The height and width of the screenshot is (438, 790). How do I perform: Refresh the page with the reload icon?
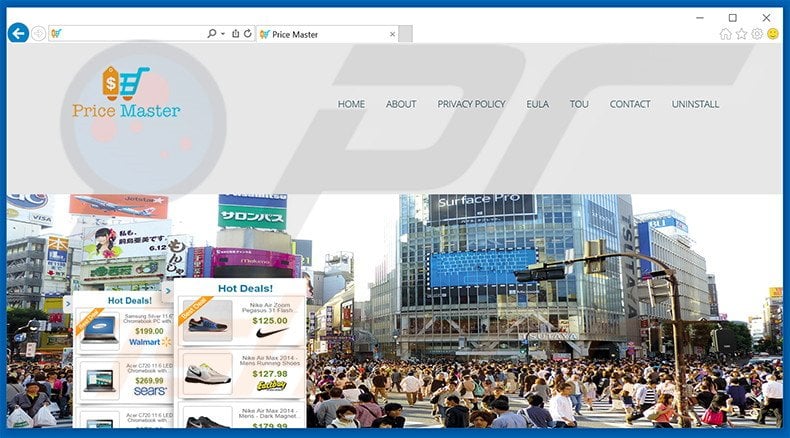tap(247, 34)
